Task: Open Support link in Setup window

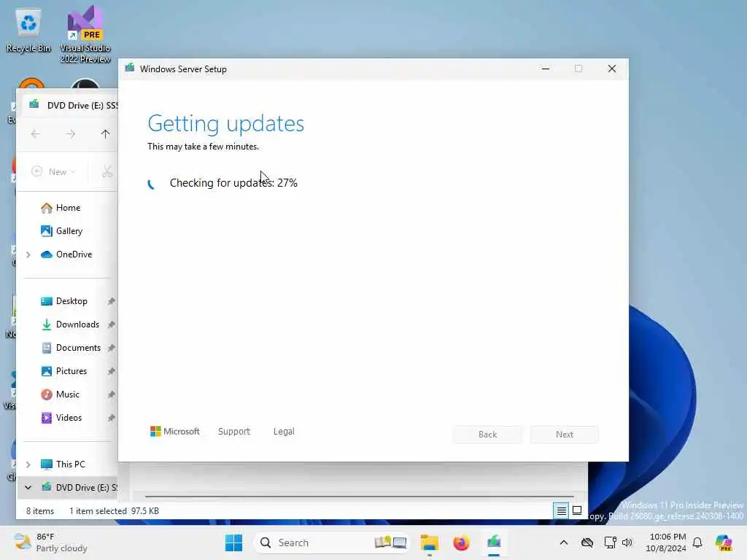Action: (x=234, y=432)
